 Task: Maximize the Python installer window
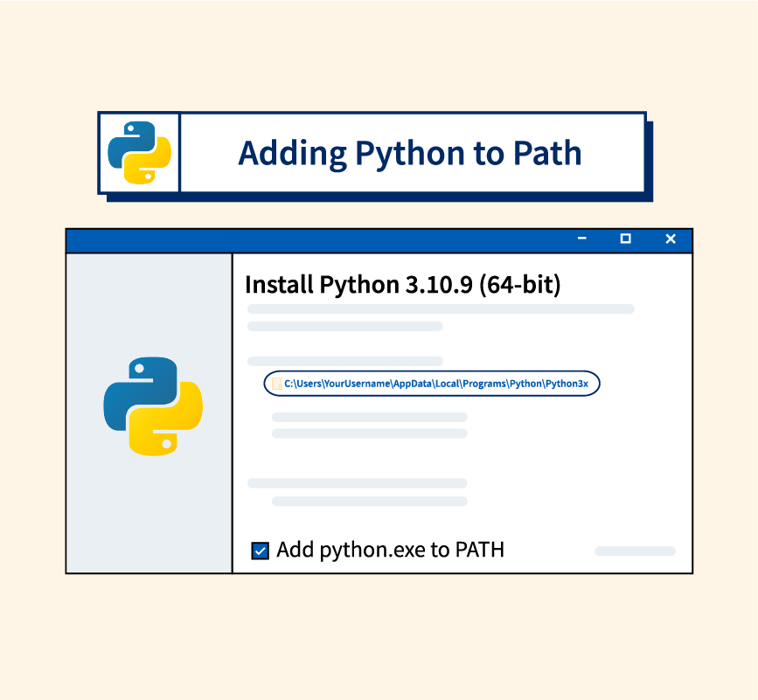click(x=625, y=239)
